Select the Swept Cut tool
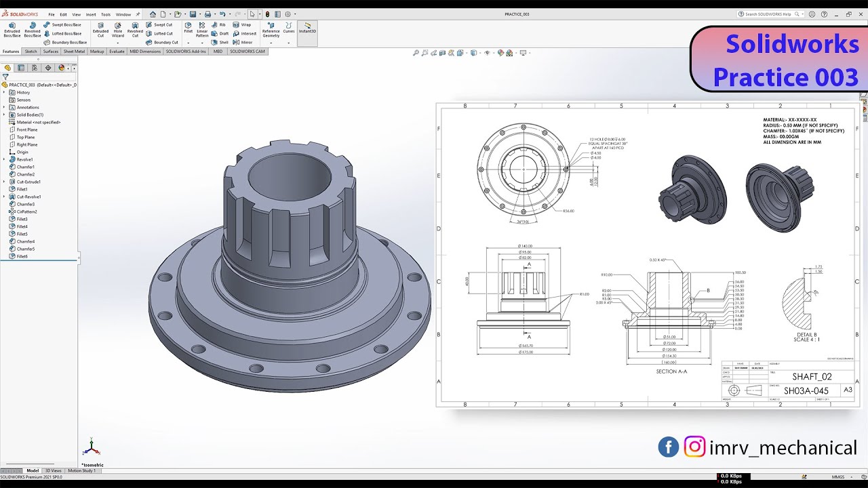Viewport: 868px width, 488px height. coord(159,24)
